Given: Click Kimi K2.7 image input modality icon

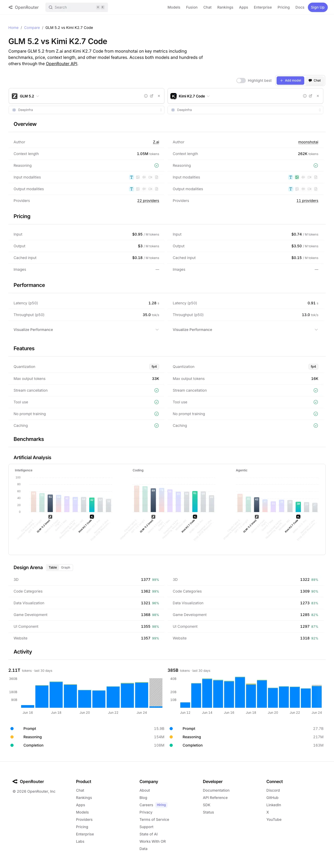Looking at the screenshot, I should [297, 177].
